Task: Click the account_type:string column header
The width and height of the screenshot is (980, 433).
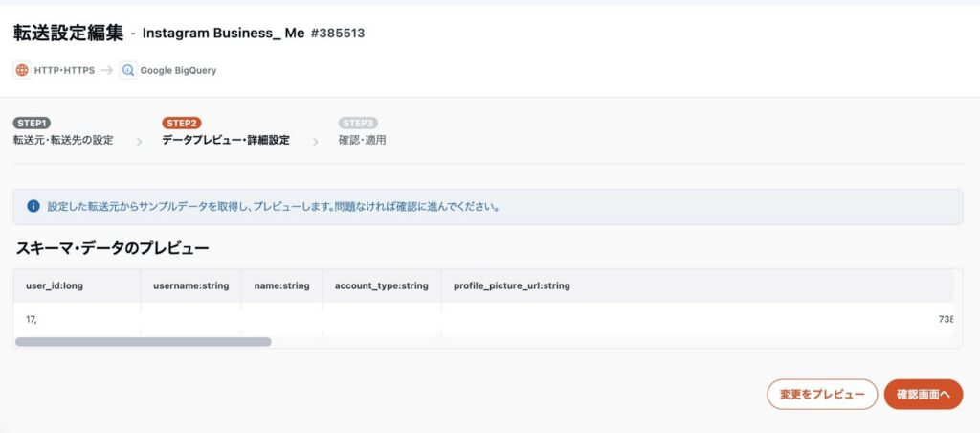Action: (381, 285)
